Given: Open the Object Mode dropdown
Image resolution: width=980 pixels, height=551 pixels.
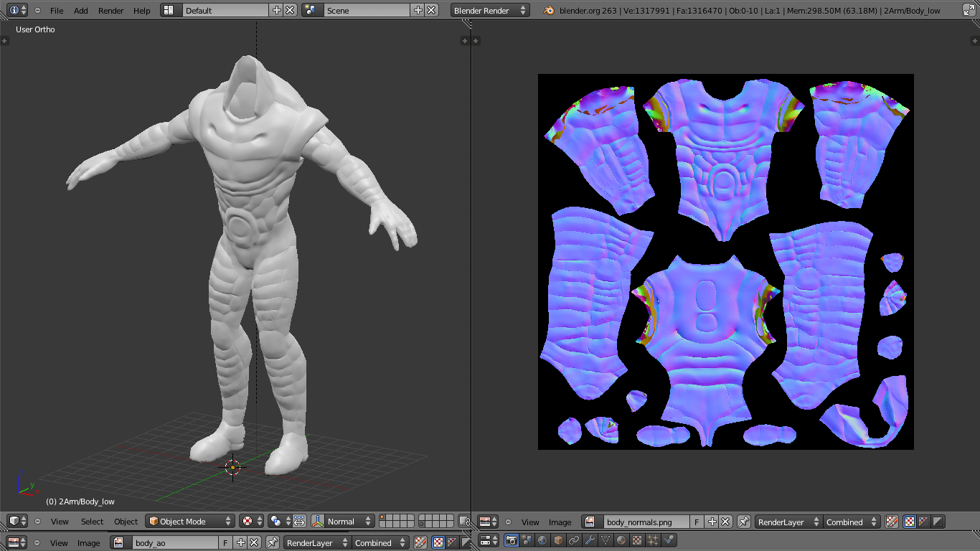Looking at the screenshot, I should pyautogui.click(x=190, y=522).
